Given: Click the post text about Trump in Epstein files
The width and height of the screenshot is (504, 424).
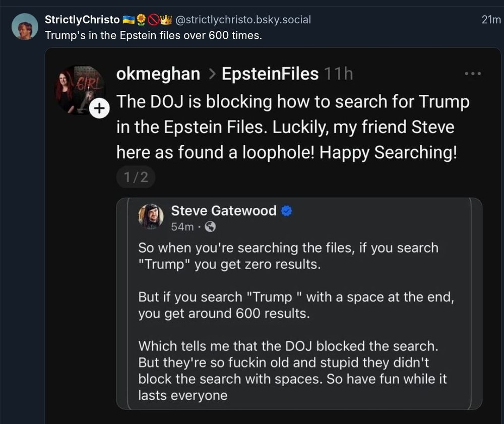Looking at the screenshot, I should click(153, 36).
